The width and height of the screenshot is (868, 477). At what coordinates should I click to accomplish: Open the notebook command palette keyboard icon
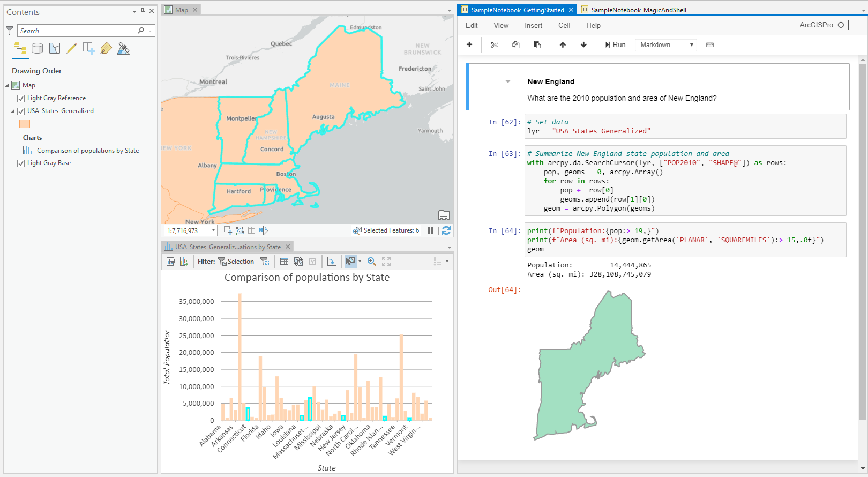[710, 45]
